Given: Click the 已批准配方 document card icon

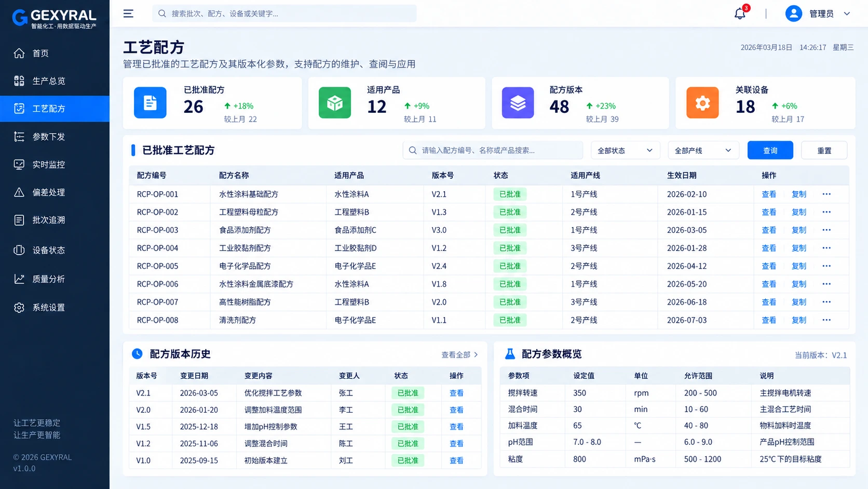Looking at the screenshot, I should click(x=150, y=102).
